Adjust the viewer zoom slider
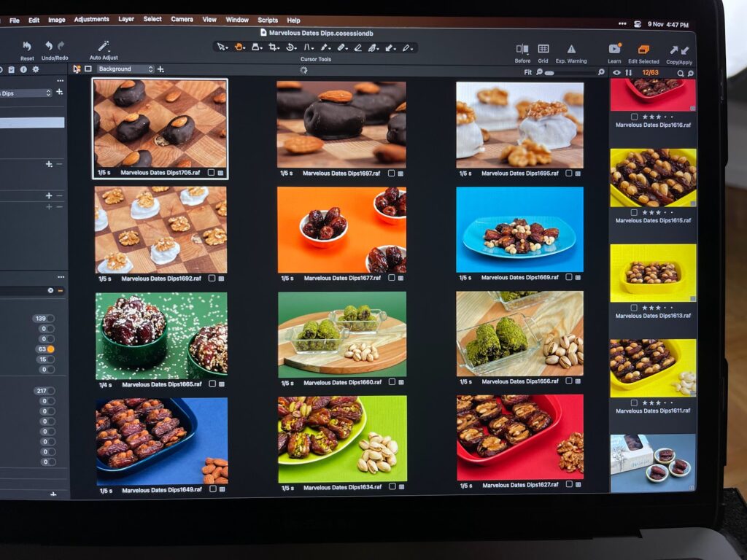747x560 pixels. click(570, 72)
